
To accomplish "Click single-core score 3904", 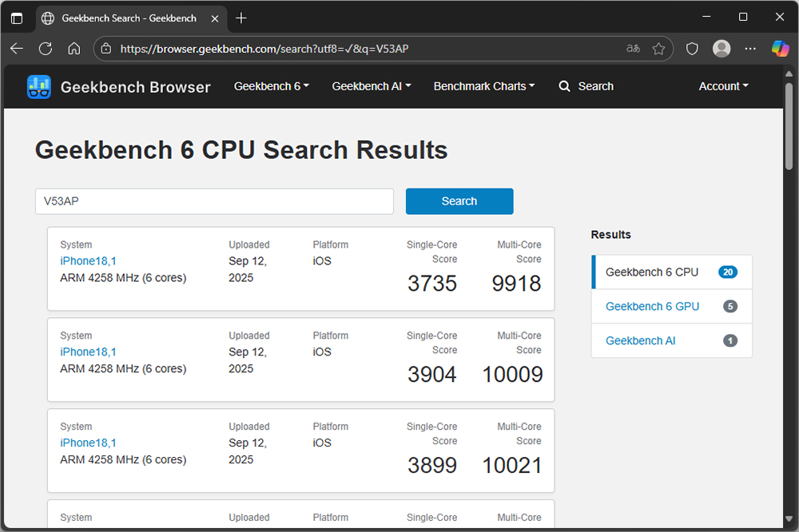I will [432, 375].
